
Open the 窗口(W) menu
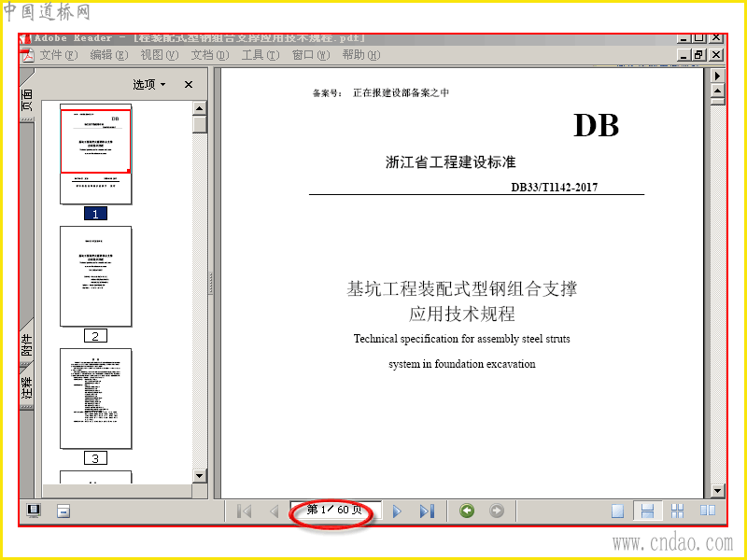[x=311, y=55]
